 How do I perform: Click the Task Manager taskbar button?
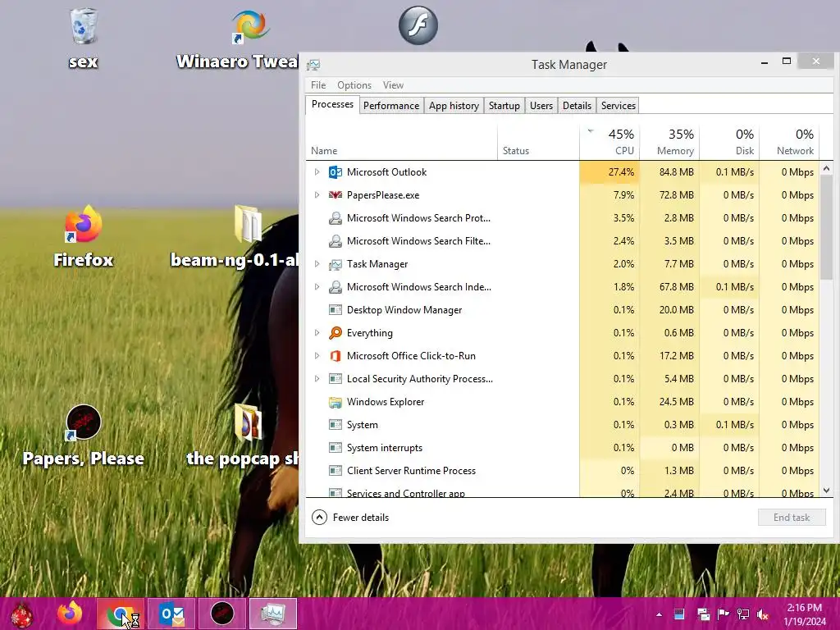(272, 614)
